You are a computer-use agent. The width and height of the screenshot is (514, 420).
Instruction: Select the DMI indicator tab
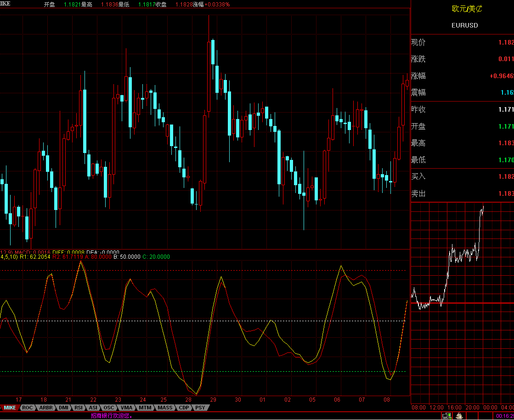tap(63, 408)
